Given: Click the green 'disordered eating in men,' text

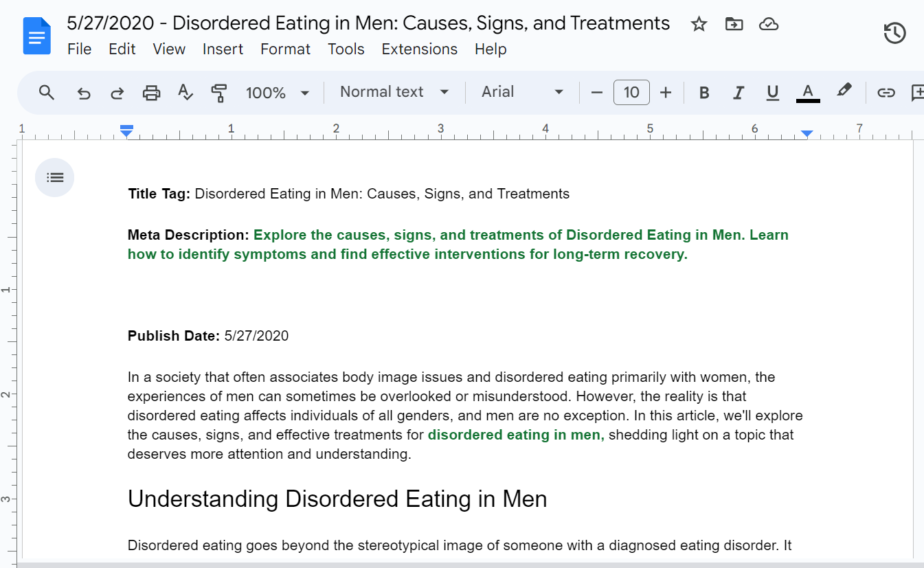Looking at the screenshot, I should (516, 435).
